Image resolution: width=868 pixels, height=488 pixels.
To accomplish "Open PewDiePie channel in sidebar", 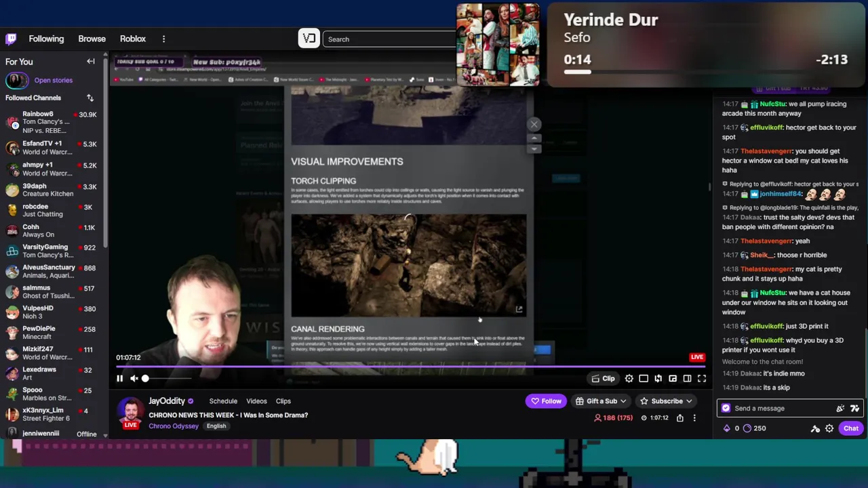I will [x=52, y=332].
